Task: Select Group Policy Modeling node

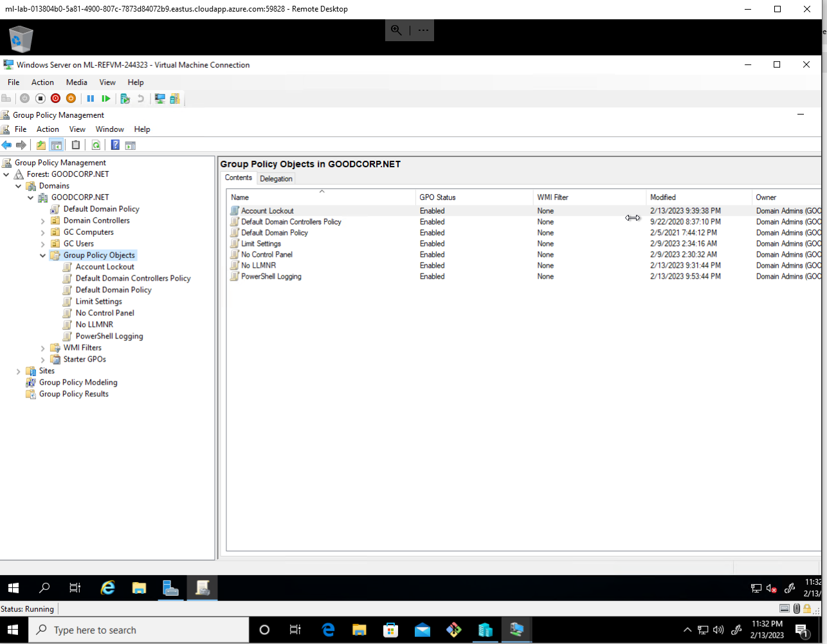Action: pyautogui.click(x=78, y=383)
